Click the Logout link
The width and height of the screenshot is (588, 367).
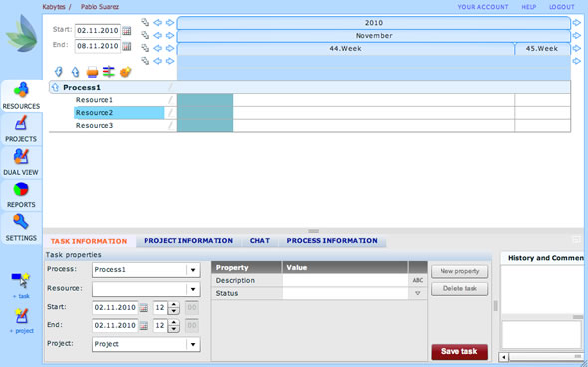click(562, 7)
